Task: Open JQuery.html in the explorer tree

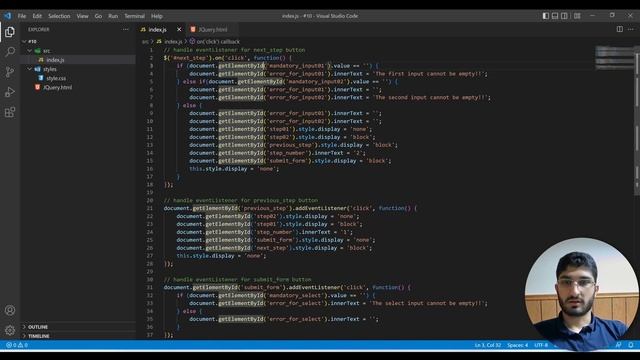Action: pos(58,87)
